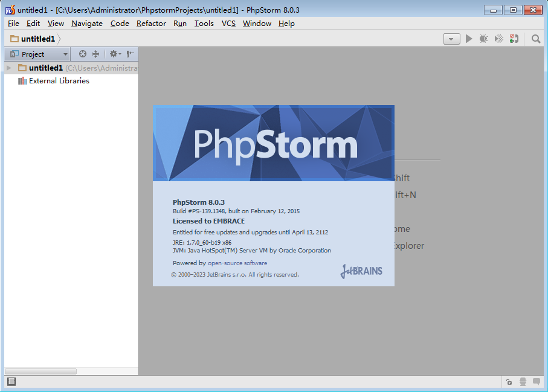
Task: Open the Code menu
Action: coord(120,24)
